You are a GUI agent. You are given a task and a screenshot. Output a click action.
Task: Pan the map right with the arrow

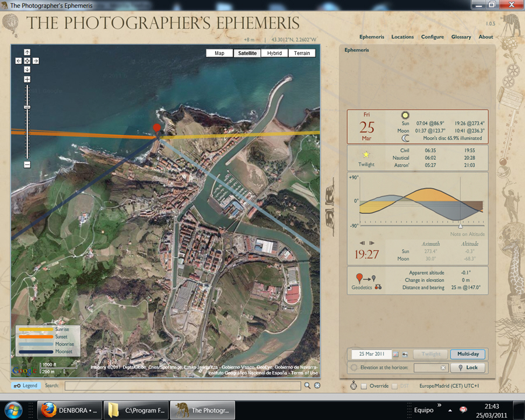[36, 61]
